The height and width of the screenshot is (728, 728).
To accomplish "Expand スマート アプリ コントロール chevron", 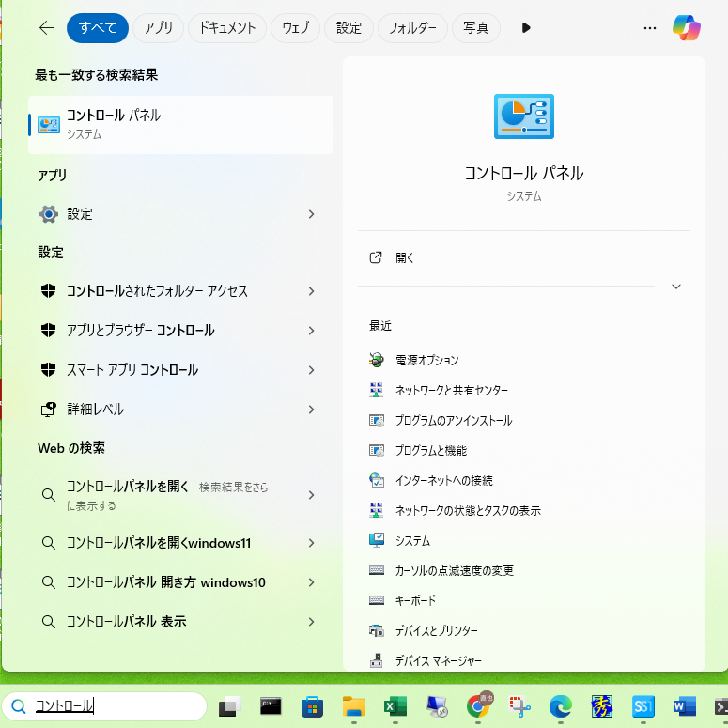I will tap(311, 370).
